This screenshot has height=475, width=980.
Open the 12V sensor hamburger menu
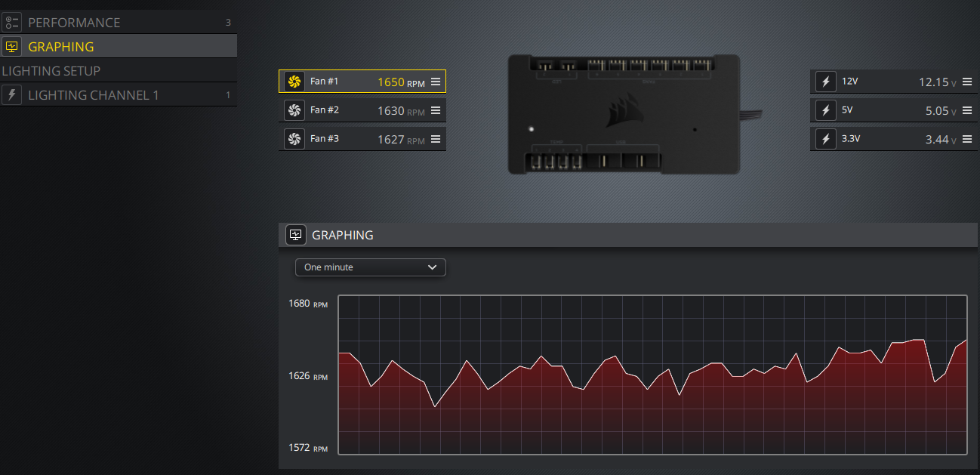pyautogui.click(x=967, y=81)
